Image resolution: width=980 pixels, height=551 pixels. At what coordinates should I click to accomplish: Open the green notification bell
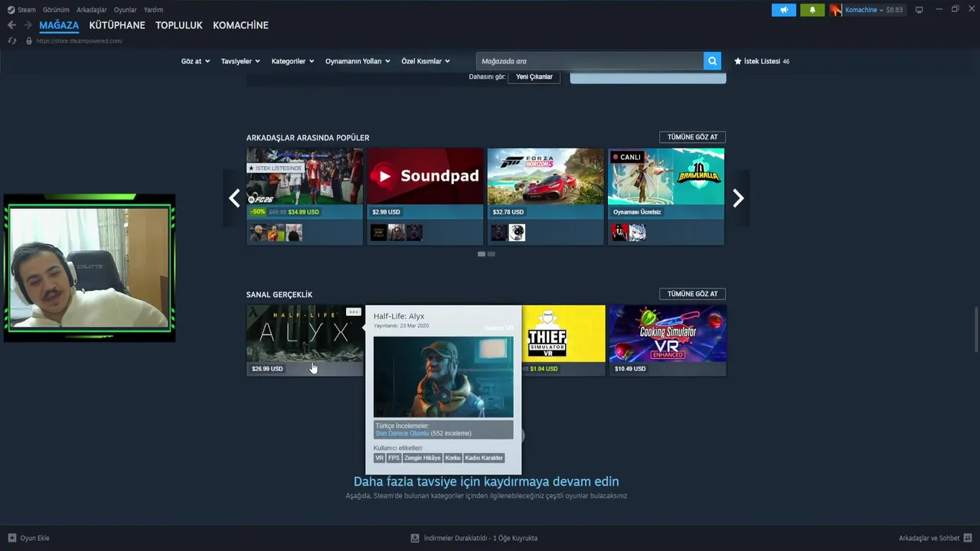pyautogui.click(x=812, y=10)
